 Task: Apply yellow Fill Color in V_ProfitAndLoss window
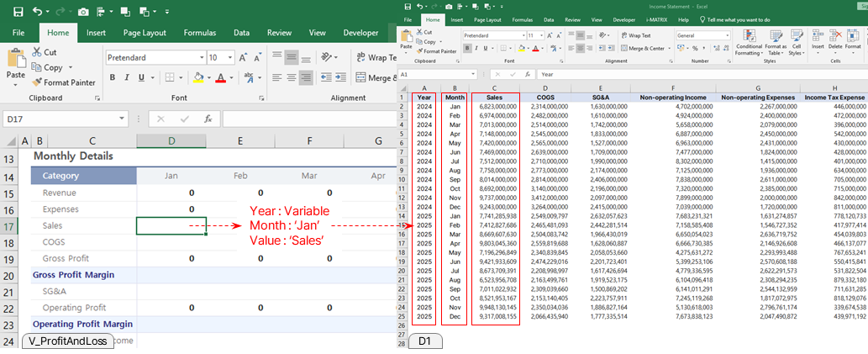pos(197,78)
